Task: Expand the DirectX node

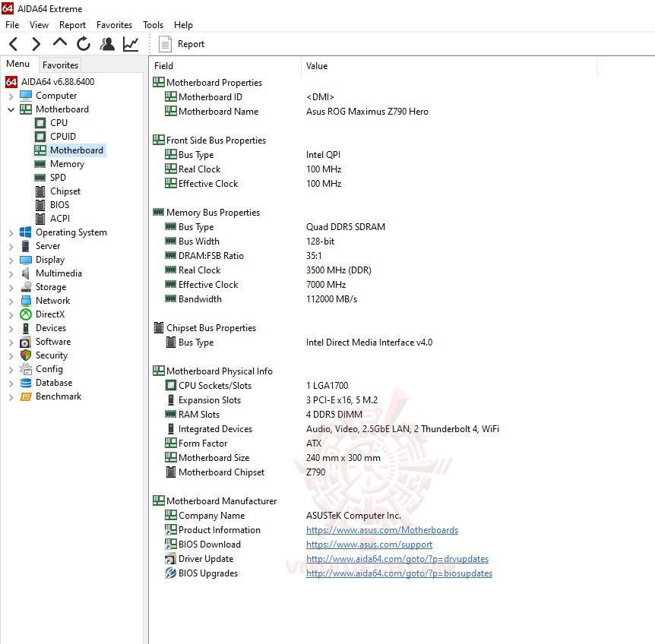Action: (x=11, y=315)
